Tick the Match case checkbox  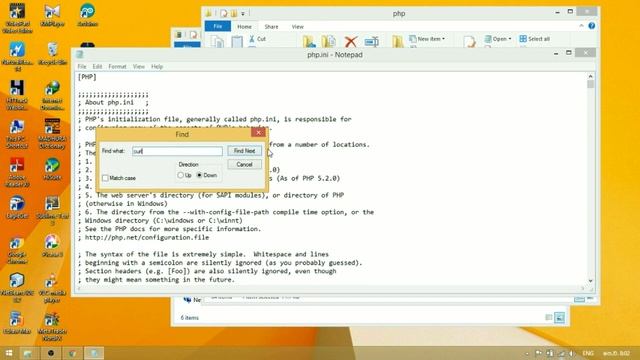coord(105,178)
